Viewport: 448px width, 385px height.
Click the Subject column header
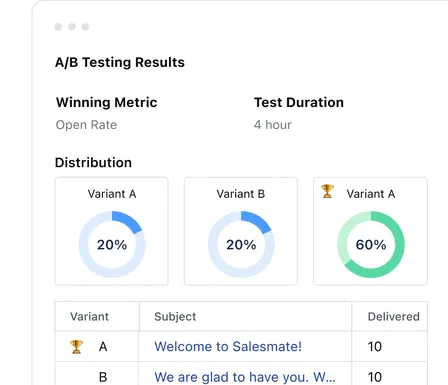point(175,316)
